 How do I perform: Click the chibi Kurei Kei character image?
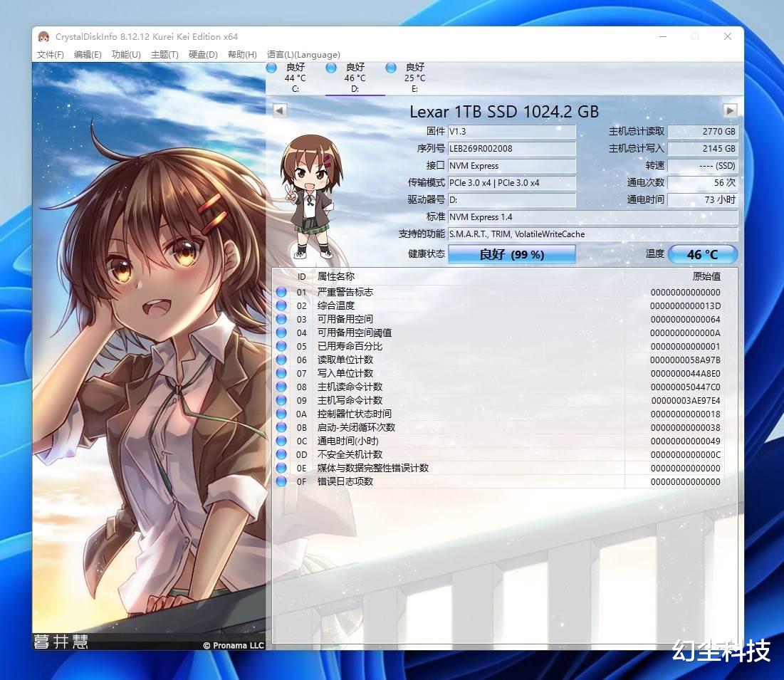click(x=312, y=197)
